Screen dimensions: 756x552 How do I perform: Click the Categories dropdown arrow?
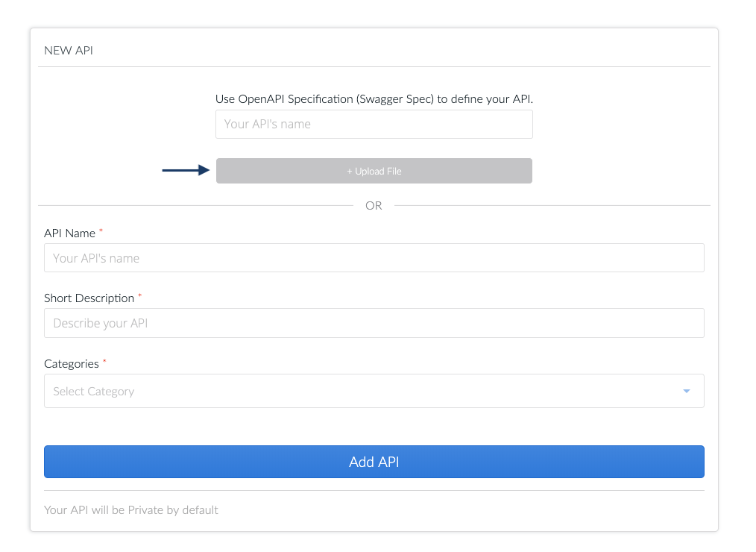click(687, 391)
